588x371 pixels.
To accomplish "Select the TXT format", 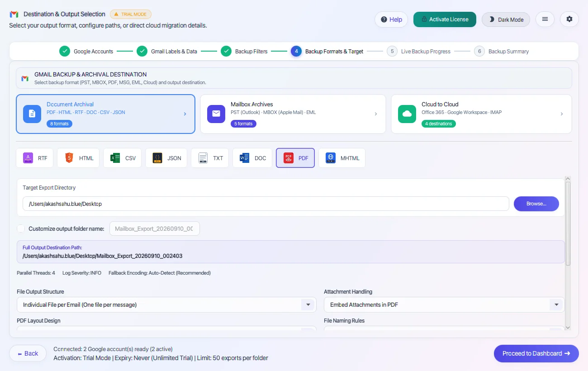I will click(210, 158).
